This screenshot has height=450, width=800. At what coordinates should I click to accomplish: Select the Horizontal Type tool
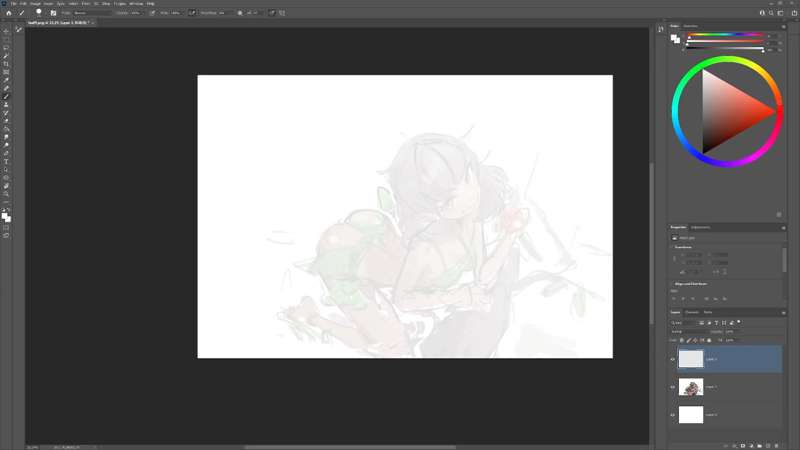tap(6, 161)
